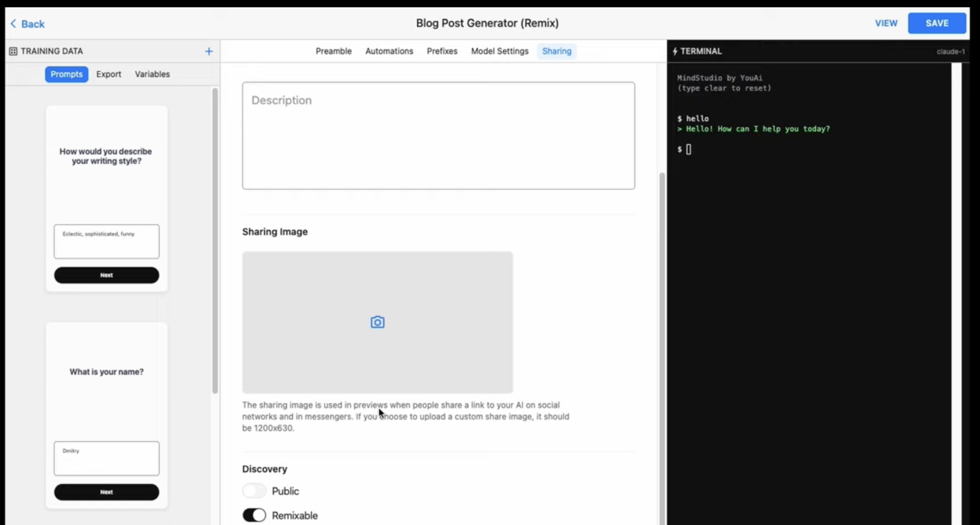Open the Variables tab

click(152, 74)
